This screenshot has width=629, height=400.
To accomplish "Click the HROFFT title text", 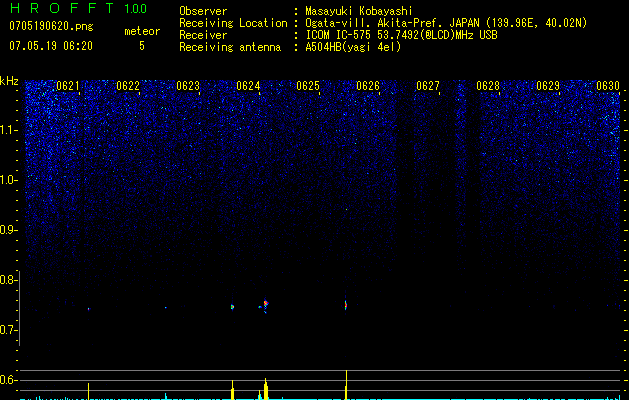I will click(x=62, y=8).
